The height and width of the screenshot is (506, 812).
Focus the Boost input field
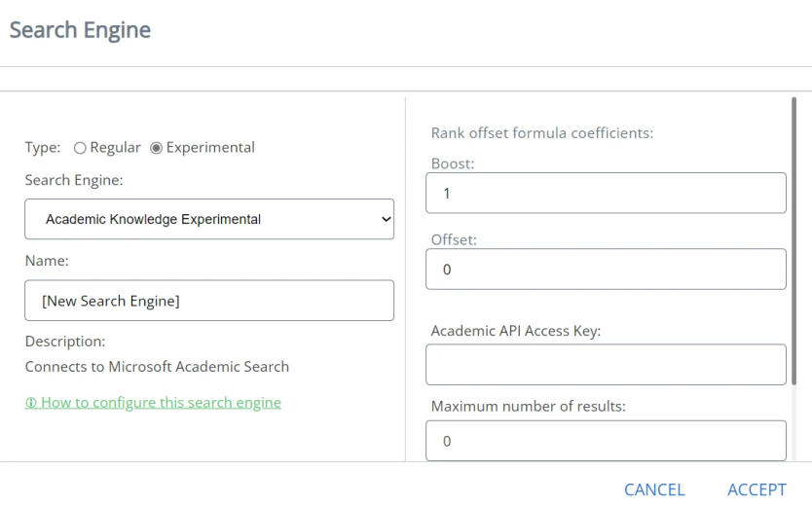tap(605, 193)
